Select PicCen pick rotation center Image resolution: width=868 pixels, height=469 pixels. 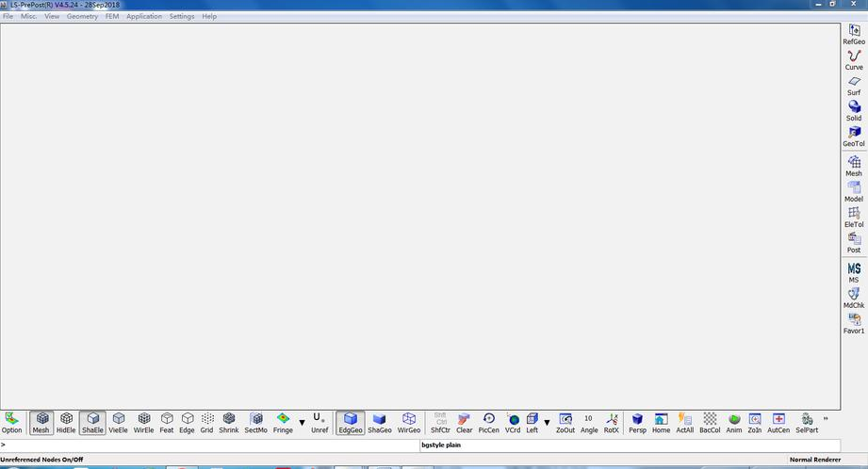pos(489,423)
